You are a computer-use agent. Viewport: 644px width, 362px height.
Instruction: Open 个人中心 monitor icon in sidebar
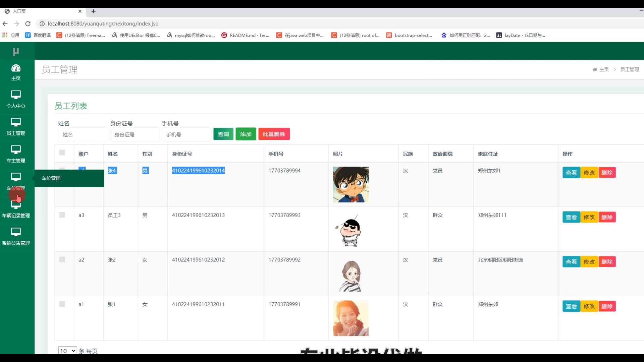(x=16, y=95)
